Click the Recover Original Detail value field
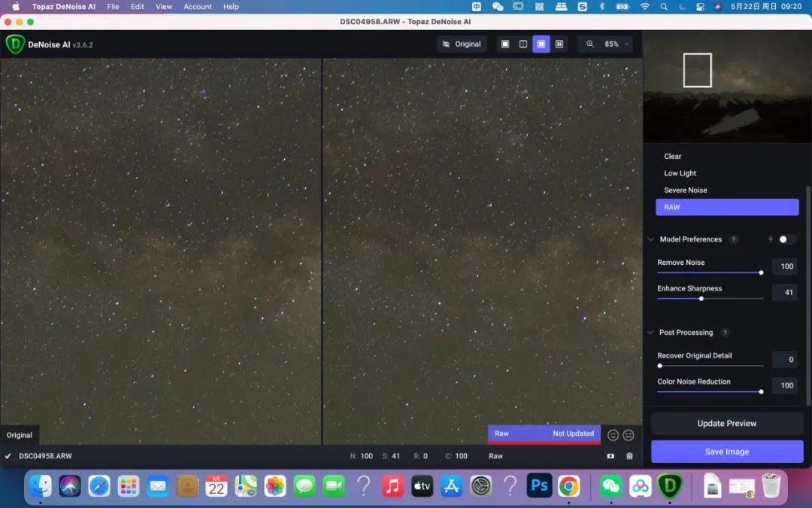 (784, 360)
